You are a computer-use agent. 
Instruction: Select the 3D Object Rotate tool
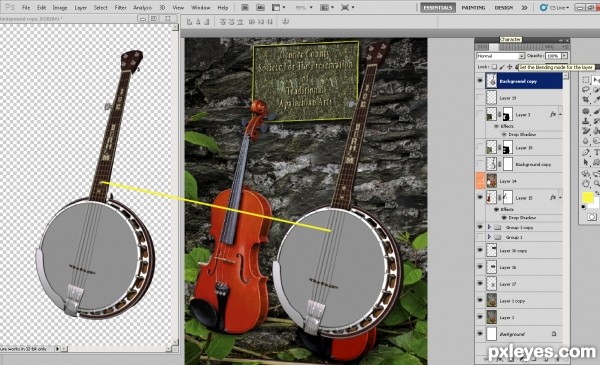click(x=586, y=174)
